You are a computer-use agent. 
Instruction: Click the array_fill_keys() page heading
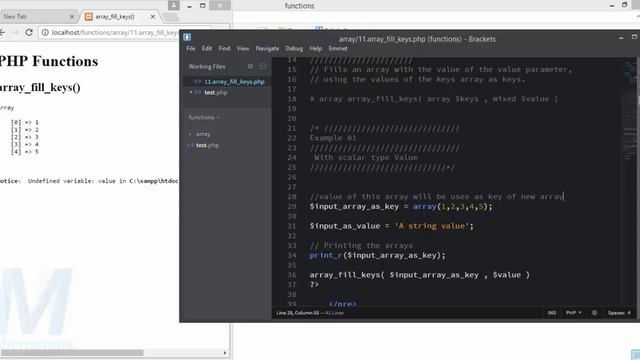coord(40,87)
